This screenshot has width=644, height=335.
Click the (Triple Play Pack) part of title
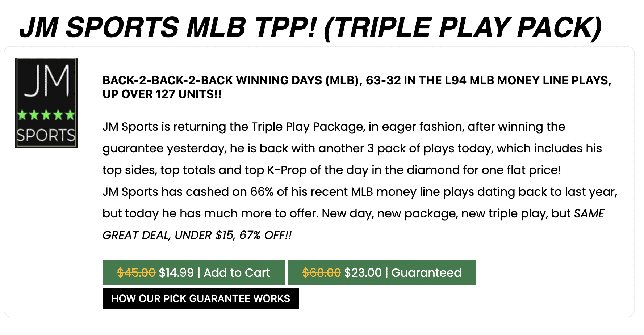pyautogui.click(x=463, y=27)
